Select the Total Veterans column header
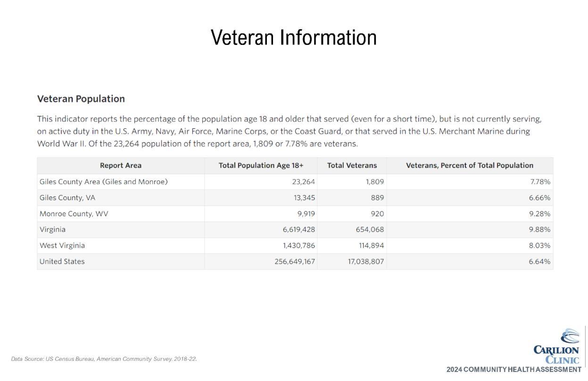This screenshot has height=381, width=588. coord(352,165)
